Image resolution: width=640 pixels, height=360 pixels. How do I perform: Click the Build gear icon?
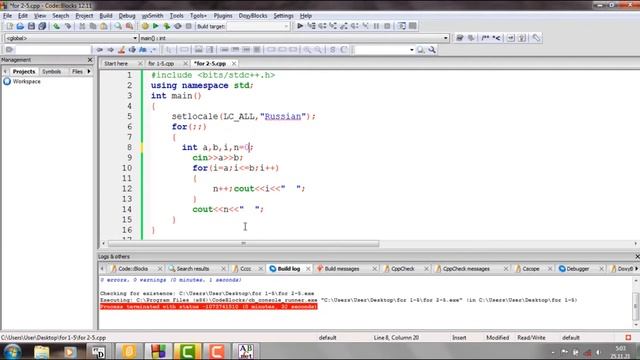click(145, 26)
